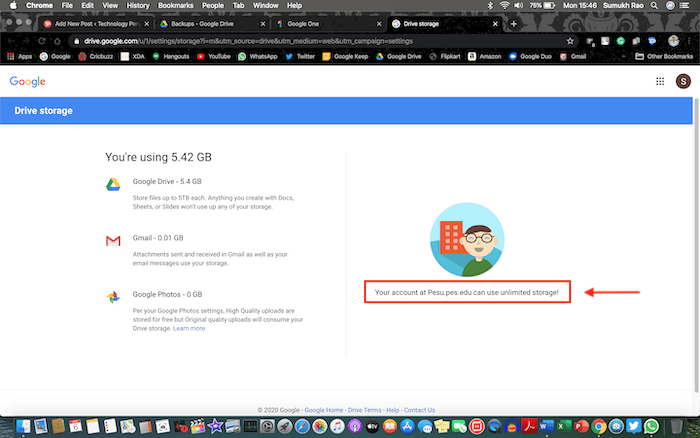Screen dimensions: 700x438
Task: Open WhatsApp from the dock
Action: (x=651, y=426)
